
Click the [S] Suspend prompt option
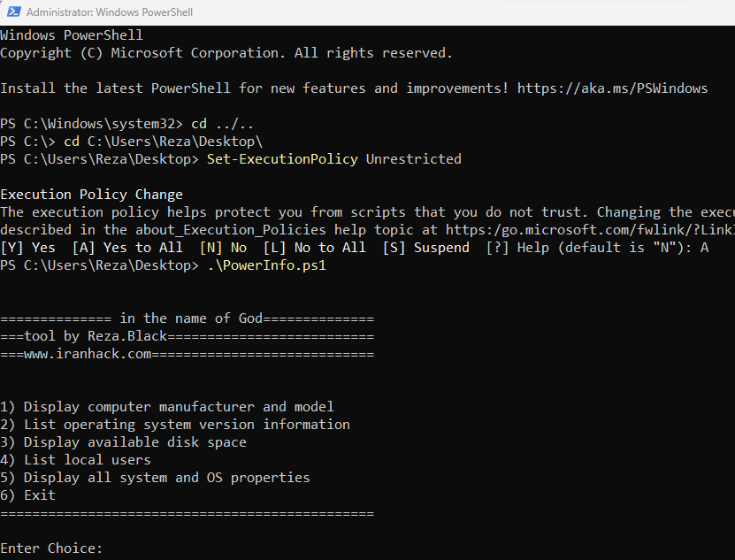click(x=426, y=248)
